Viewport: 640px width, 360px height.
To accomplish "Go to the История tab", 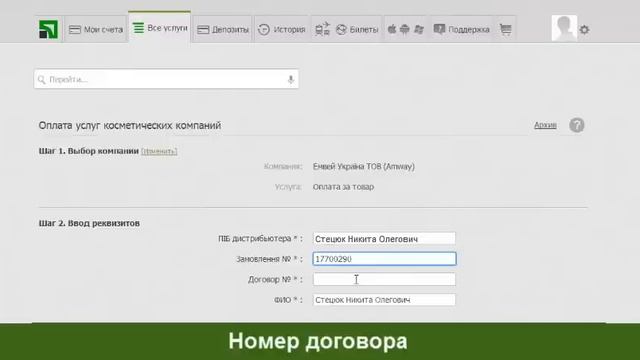I will click(282, 29).
